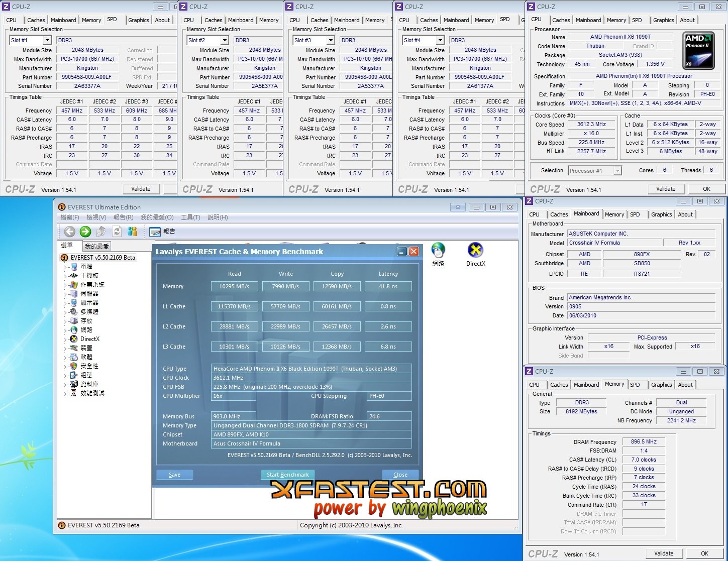
Task: Open Caches tab in CPU-Z processor window
Action: tap(561, 20)
